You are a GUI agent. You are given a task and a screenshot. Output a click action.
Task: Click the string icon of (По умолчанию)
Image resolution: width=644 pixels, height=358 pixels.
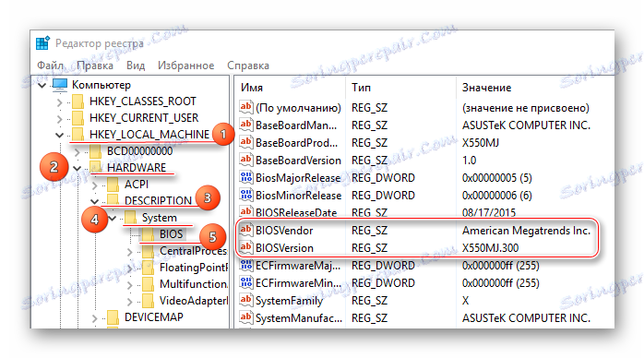[246, 108]
